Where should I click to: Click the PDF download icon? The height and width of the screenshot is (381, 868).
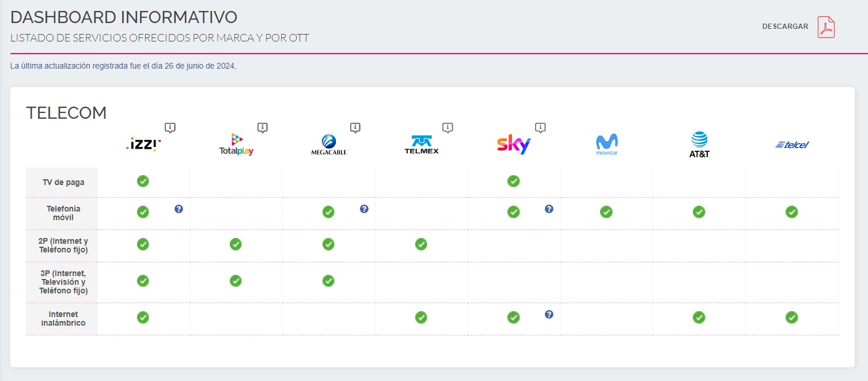[826, 27]
